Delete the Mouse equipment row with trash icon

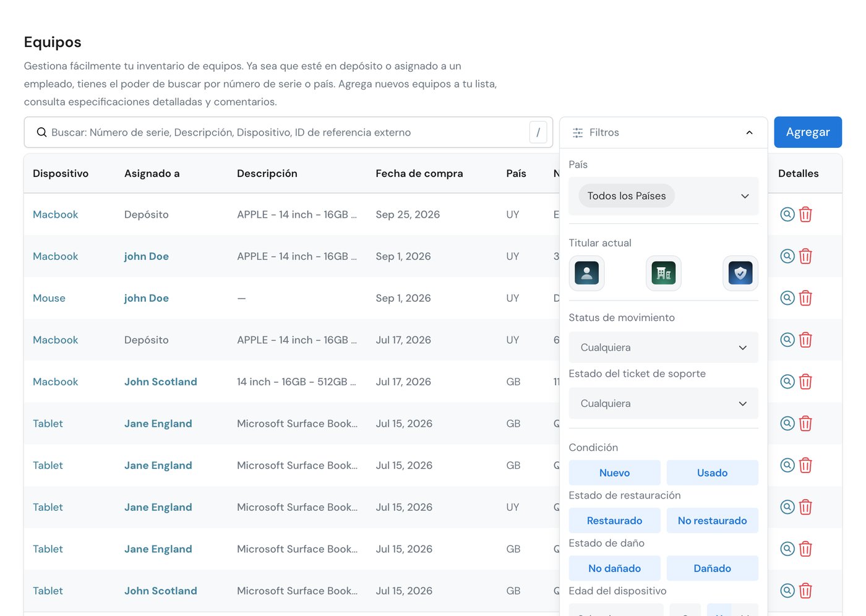click(805, 298)
